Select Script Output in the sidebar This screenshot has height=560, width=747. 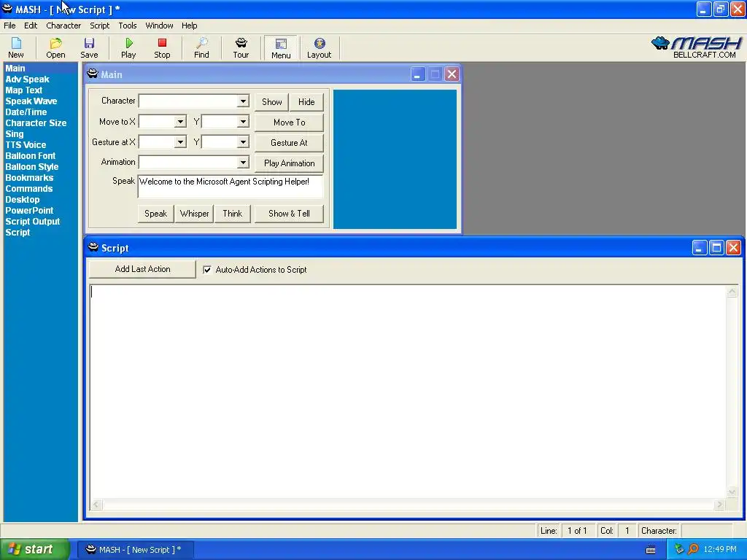click(32, 222)
